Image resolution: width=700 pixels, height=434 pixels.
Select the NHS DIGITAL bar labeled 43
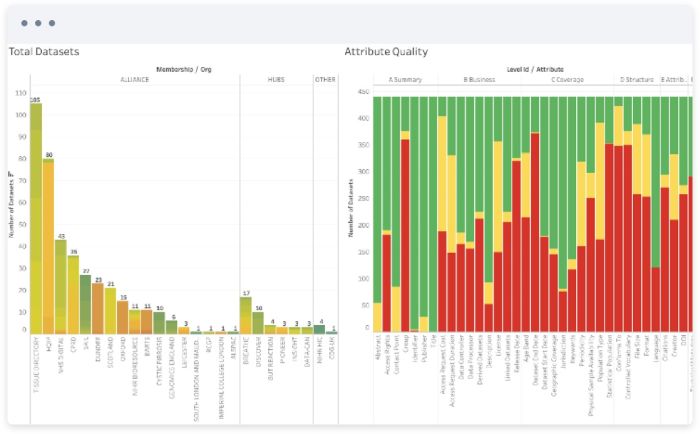[61, 287]
